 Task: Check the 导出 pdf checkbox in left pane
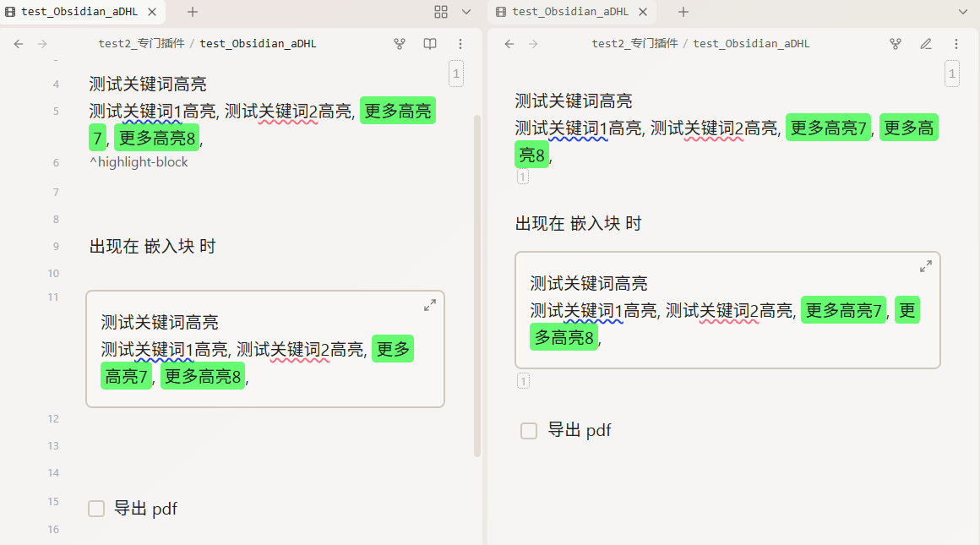click(x=96, y=509)
